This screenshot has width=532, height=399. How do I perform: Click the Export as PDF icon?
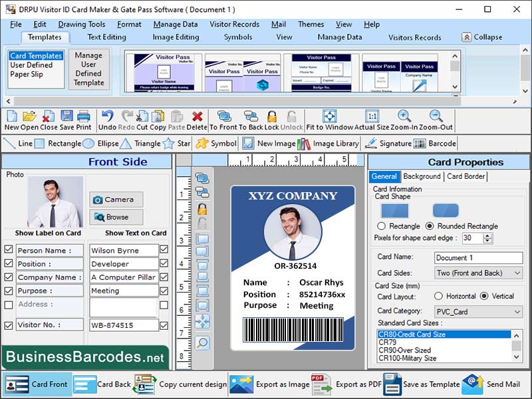point(322,384)
